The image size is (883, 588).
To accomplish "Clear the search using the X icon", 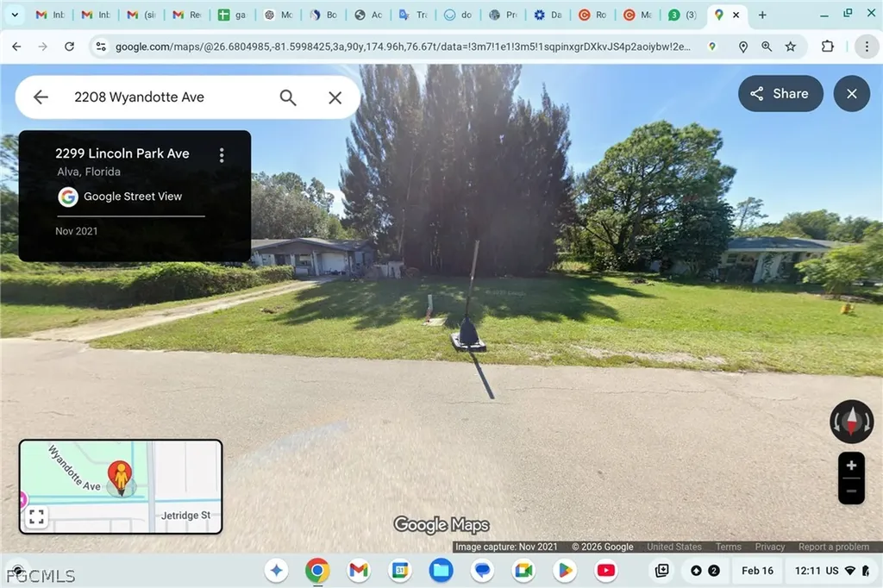I will (335, 97).
